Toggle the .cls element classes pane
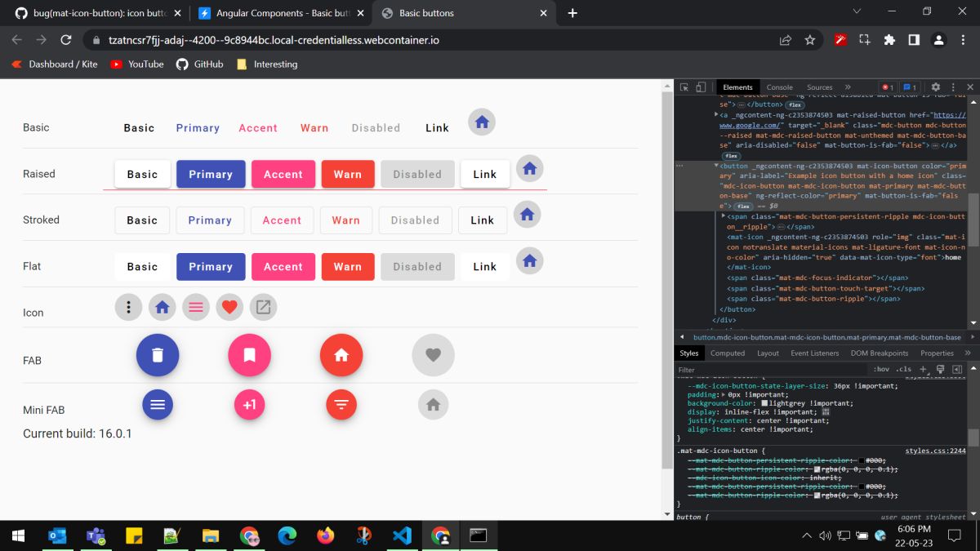Viewport: 980px width, 551px height. click(x=903, y=369)
